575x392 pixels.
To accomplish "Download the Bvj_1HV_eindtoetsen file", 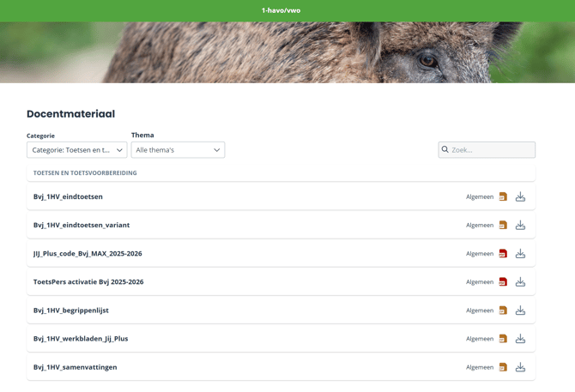I will (x=520, y=196).
